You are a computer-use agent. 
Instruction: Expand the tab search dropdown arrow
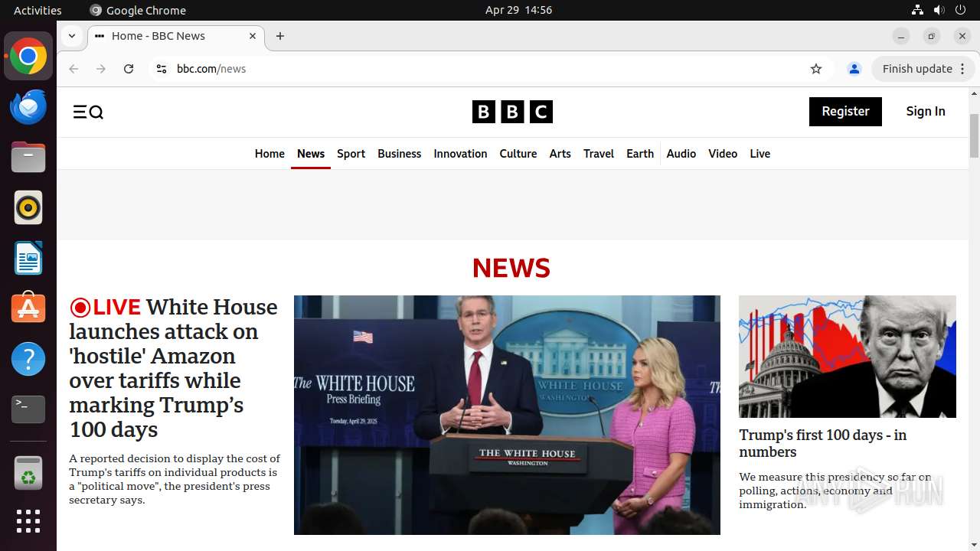coord(71,36)
